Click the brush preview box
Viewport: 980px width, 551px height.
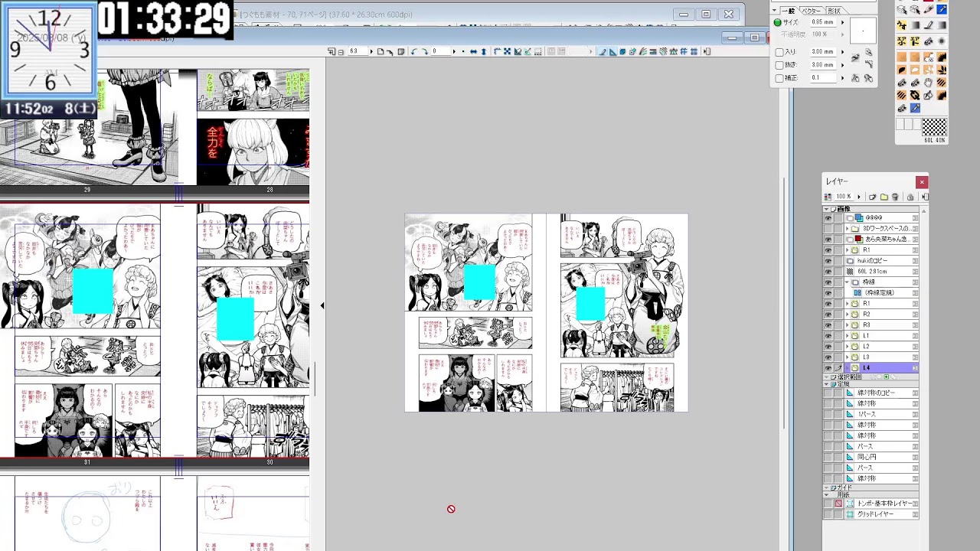click(x=863, y=31)
